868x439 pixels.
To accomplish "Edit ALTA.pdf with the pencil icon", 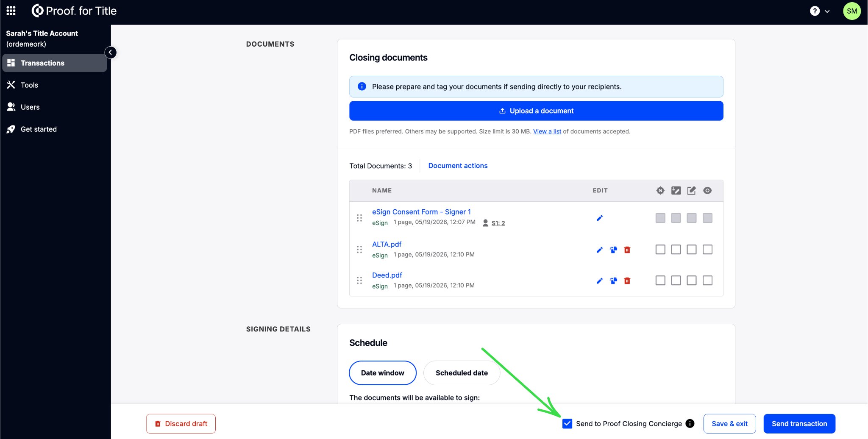I will pyautogui.click(x=600, y=250).
